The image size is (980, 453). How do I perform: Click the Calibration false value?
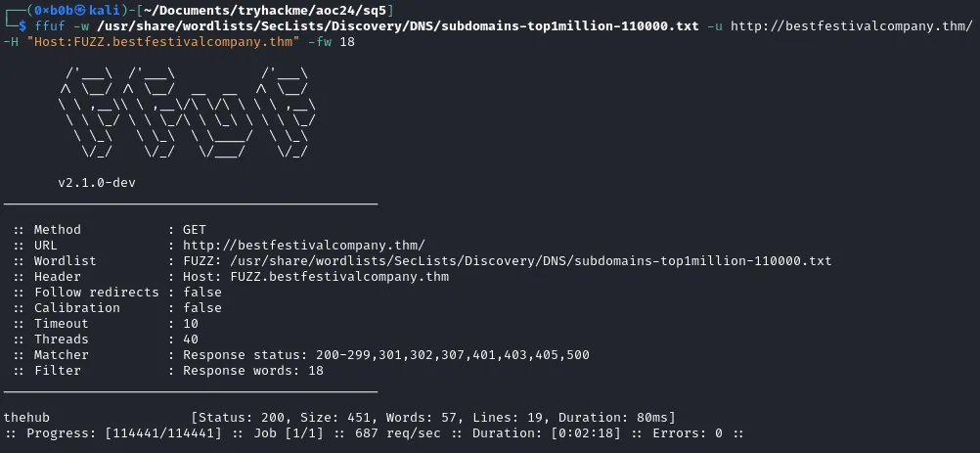click(201, 308)
